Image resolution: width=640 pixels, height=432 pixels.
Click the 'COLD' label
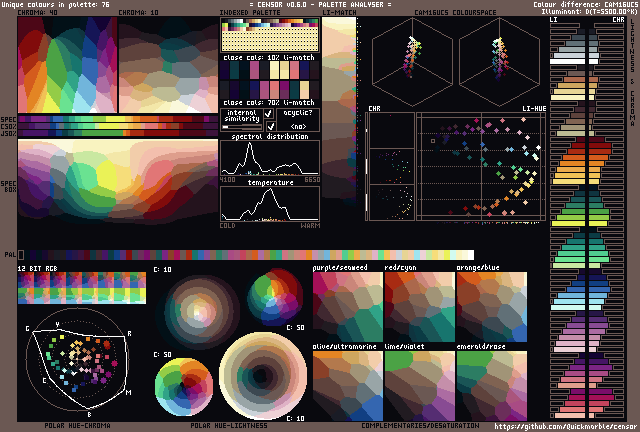pos(227,225)
